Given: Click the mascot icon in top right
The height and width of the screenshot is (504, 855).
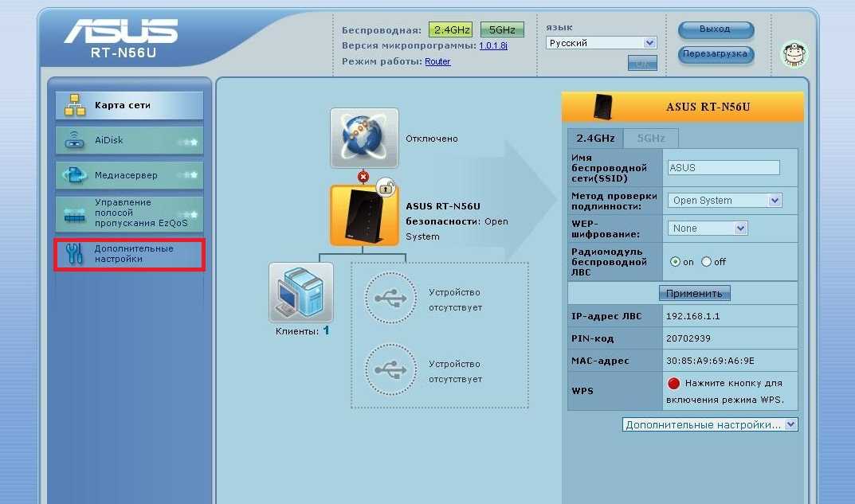Looking at the screenshot, I should coord(794,54).
